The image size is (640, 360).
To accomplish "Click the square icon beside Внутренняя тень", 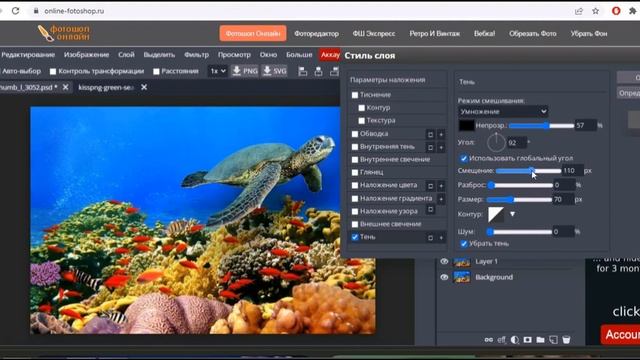I will click(430, 147).
